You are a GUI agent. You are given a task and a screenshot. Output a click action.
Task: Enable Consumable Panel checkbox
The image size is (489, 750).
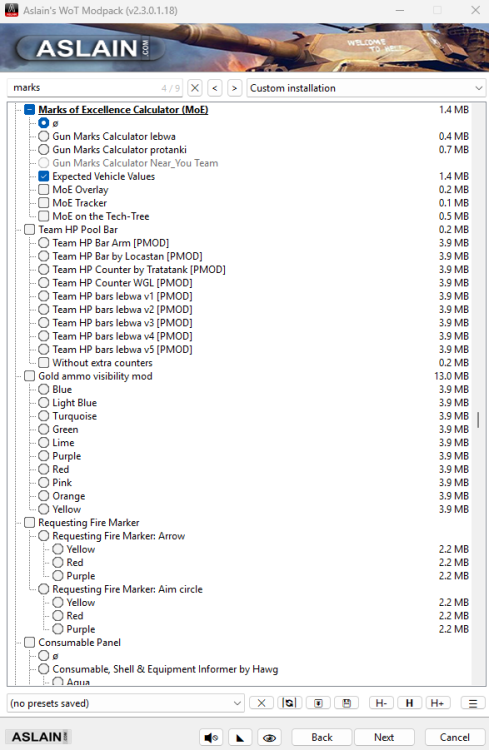tap(30, 642)
